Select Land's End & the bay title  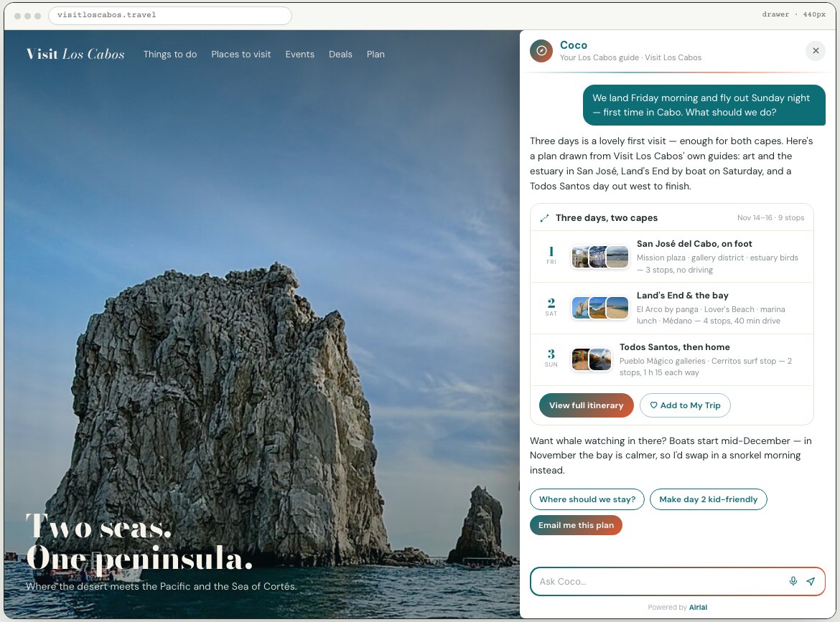coord(683,296)
